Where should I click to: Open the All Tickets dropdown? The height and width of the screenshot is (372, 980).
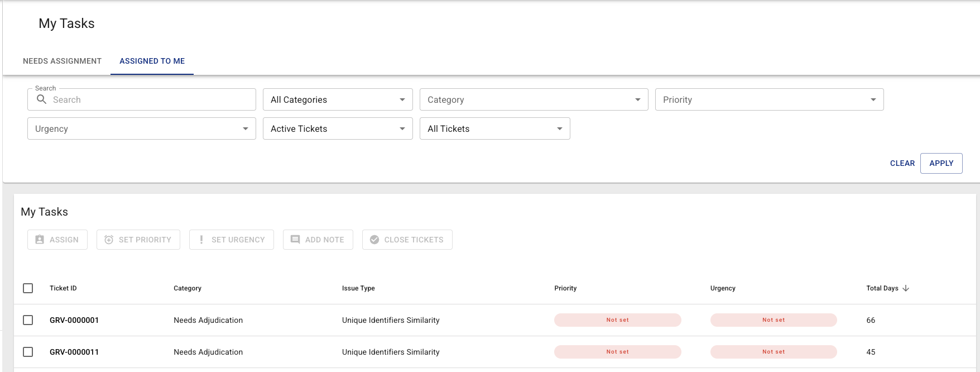(495, 128)
